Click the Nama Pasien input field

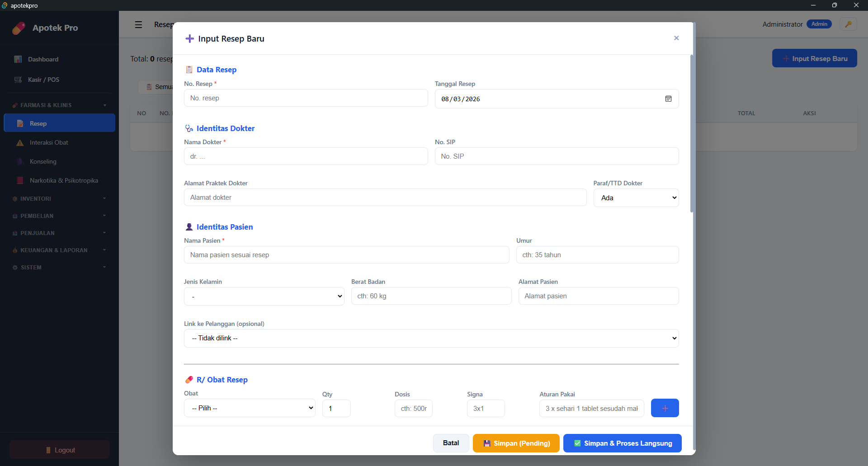[346, 255]
